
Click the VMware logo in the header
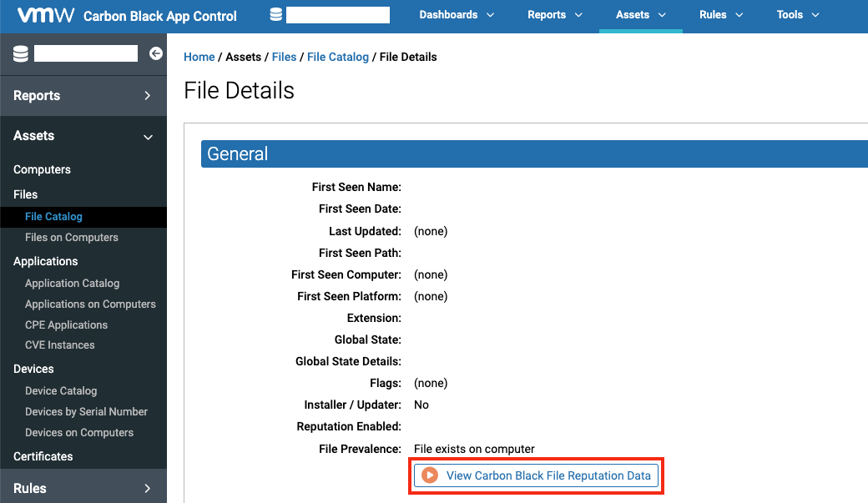[45, 15]
